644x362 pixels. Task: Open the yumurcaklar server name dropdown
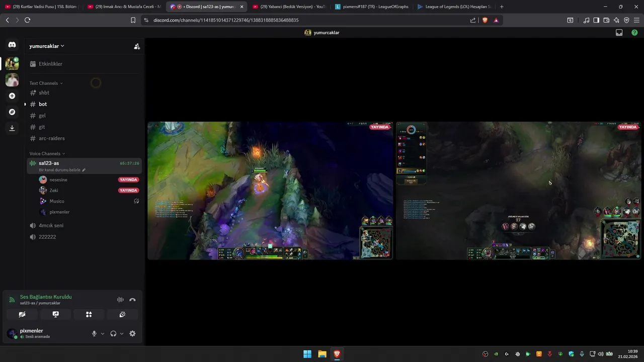click(47, 46)
